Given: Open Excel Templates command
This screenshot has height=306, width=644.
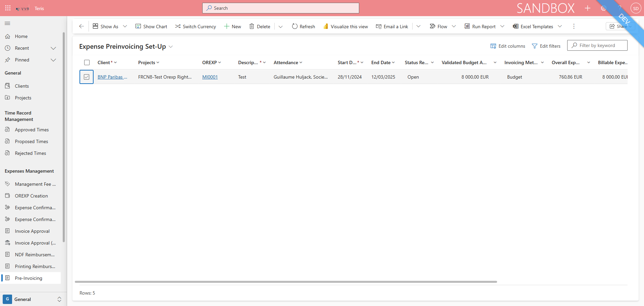Looking at the screenshot, I should click(x=533, y=27).
